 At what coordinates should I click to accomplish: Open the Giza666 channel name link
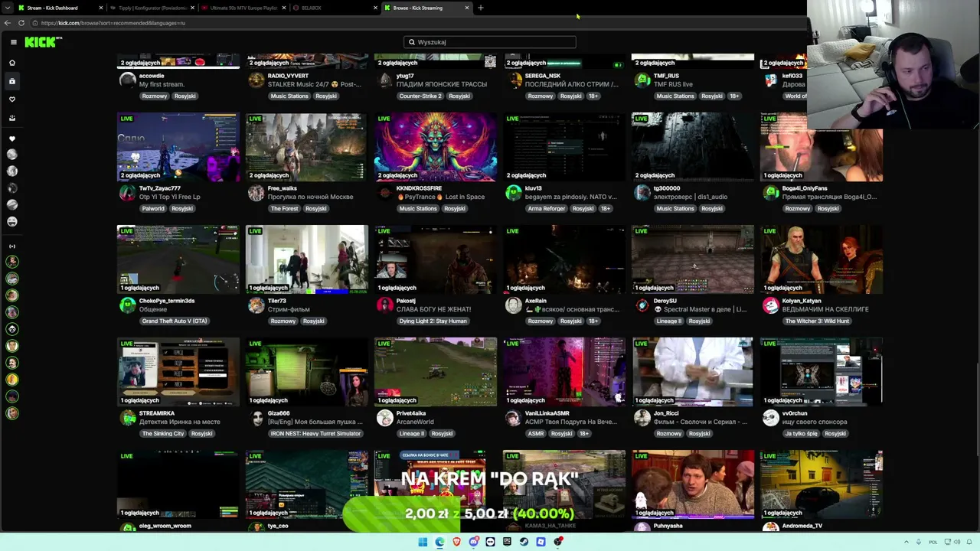(279, 413)
